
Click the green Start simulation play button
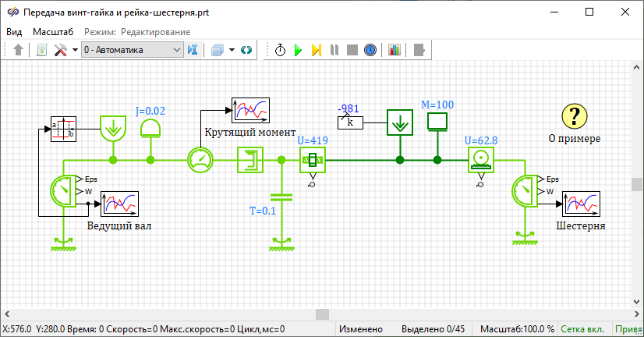pyautogui.click(x=297, y=50)
